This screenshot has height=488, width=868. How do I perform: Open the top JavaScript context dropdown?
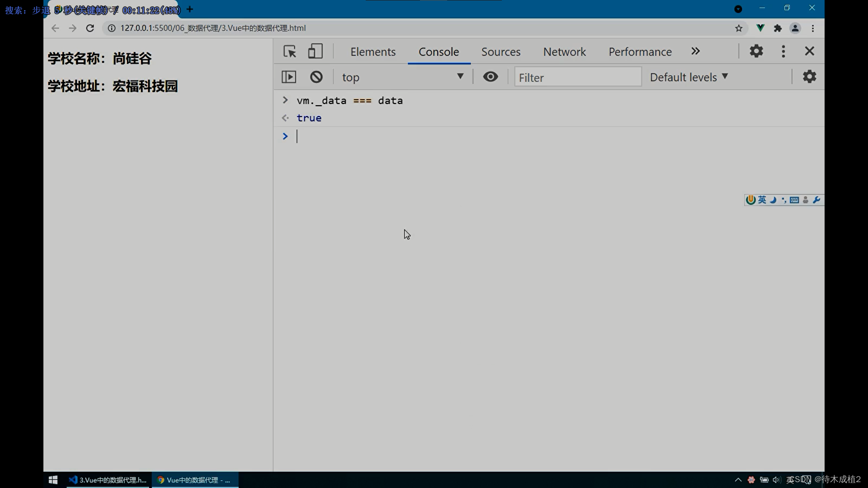402,77
